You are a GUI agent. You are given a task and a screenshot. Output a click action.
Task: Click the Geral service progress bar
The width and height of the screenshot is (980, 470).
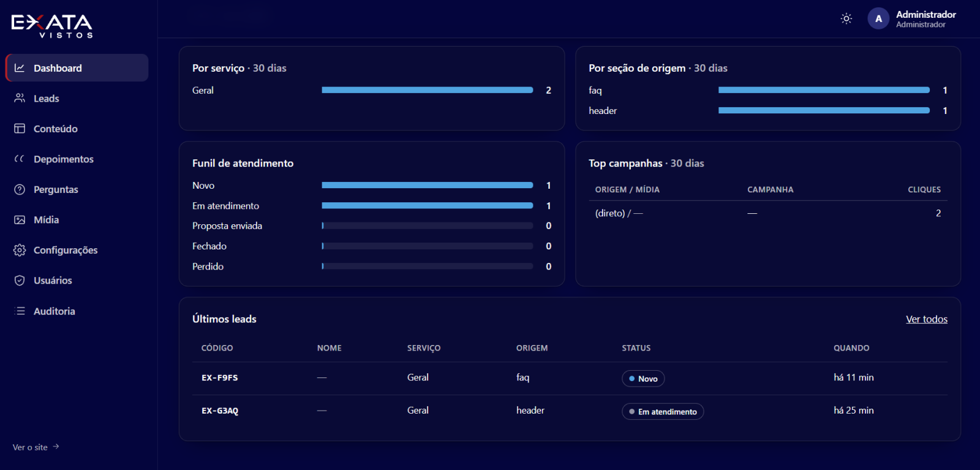pos(428,90)
